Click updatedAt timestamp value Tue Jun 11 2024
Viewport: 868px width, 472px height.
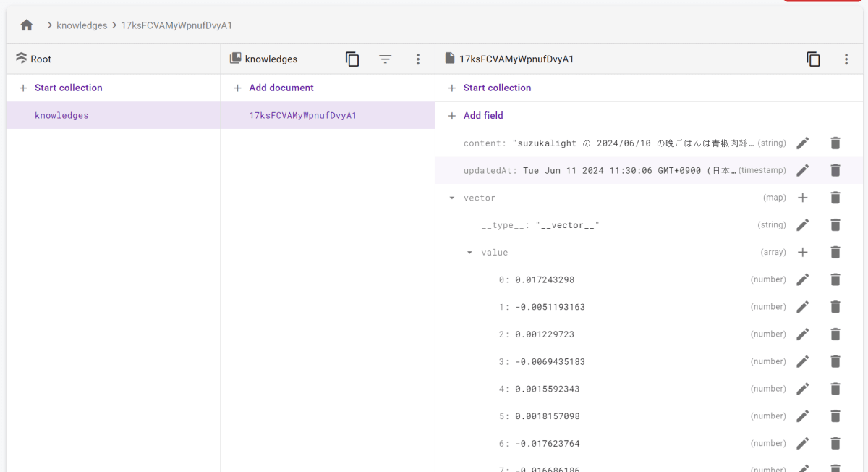[x=629, y=171]
